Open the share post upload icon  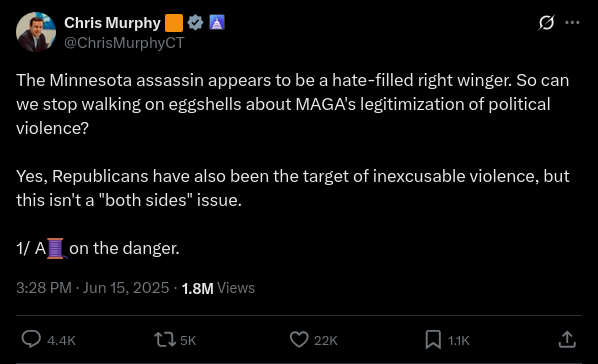(567, 339)
